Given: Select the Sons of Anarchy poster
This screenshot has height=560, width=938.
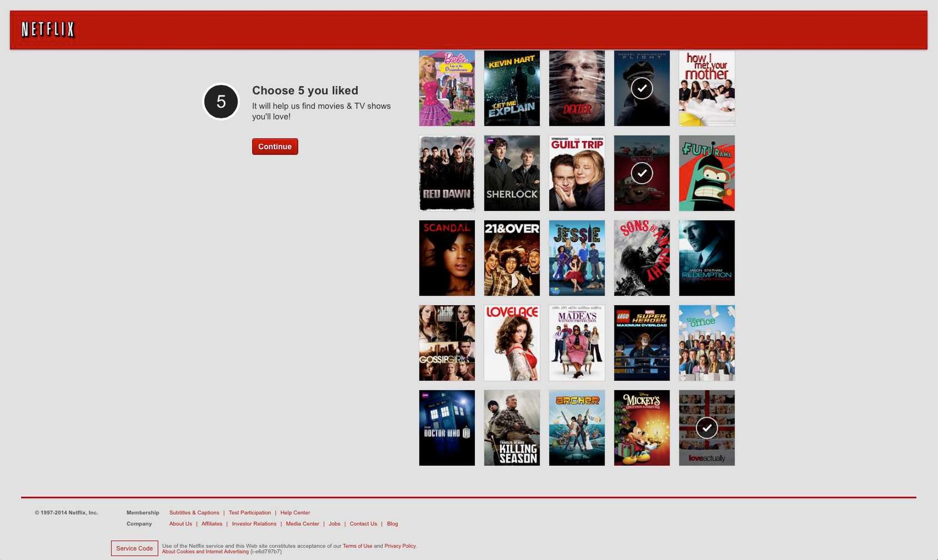Looking at the screenshot, I should click(x=642, y=258).
